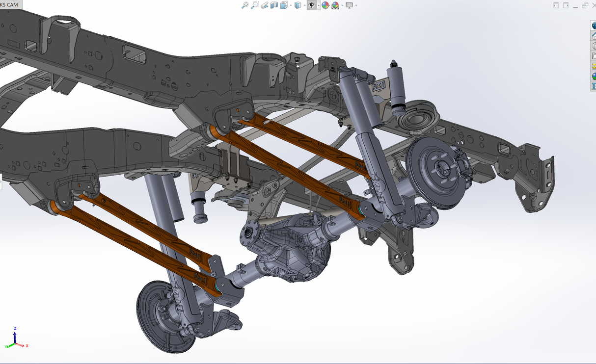Select the Zoom to Fit tool
596x364 pixels.
point(245,5)
